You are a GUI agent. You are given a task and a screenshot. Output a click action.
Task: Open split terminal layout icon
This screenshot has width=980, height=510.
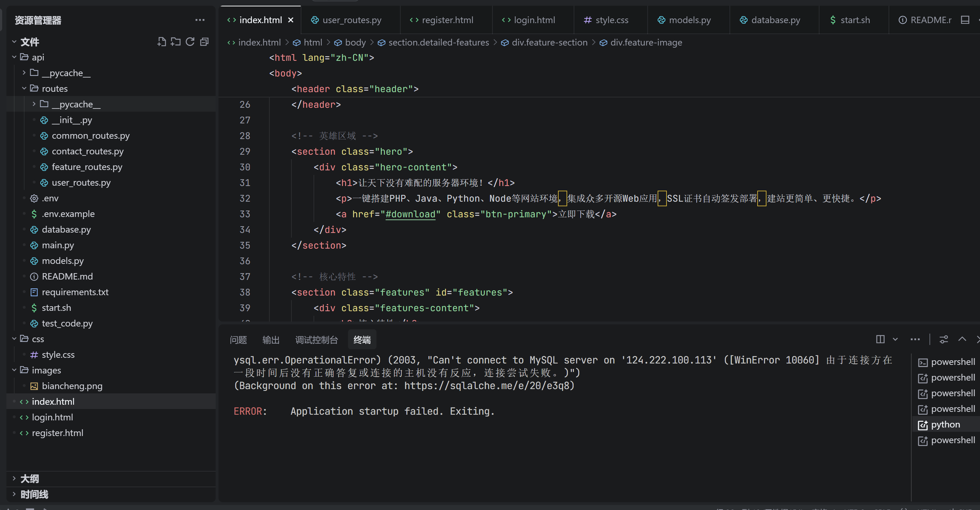click(x=880, y=339)
